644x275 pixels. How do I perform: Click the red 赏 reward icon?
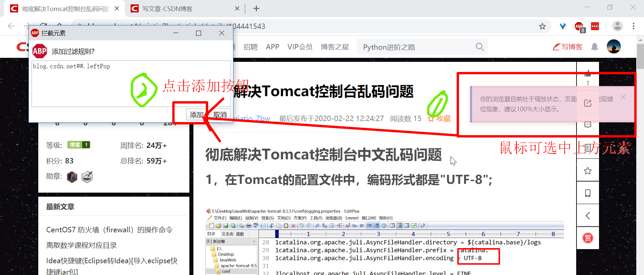[x=588, y=238]
